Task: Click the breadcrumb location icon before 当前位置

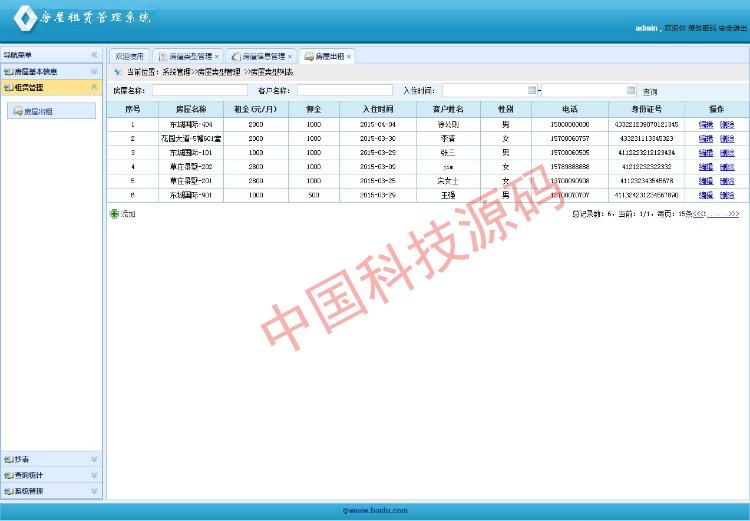Action: point(118,72)
